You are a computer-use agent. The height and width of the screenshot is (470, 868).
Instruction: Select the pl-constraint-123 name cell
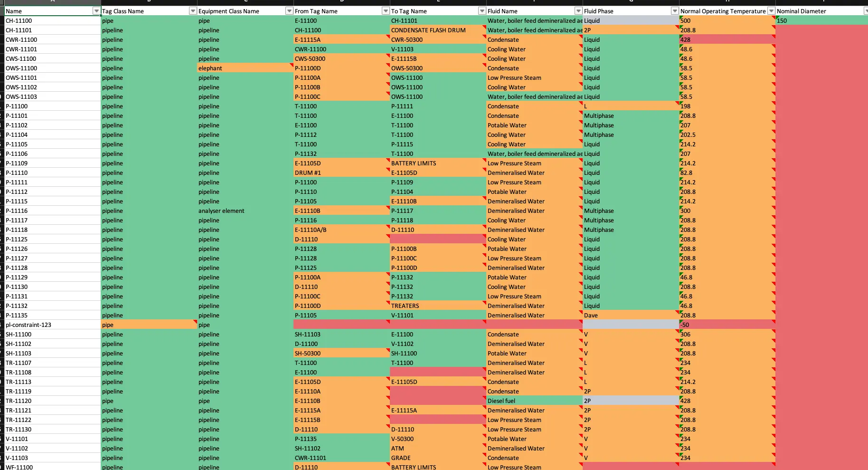[52, 325]
